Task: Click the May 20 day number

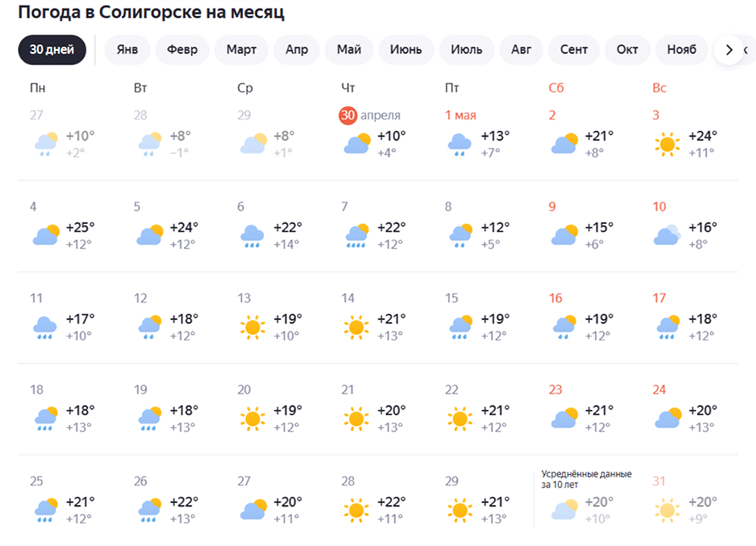Action: click(x=244, y=389)
